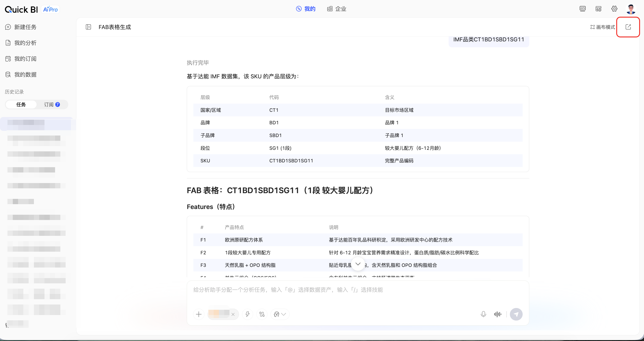Click the voice waveform icon
Viewport: 644px width, 341px height.
tap(498, 314)
